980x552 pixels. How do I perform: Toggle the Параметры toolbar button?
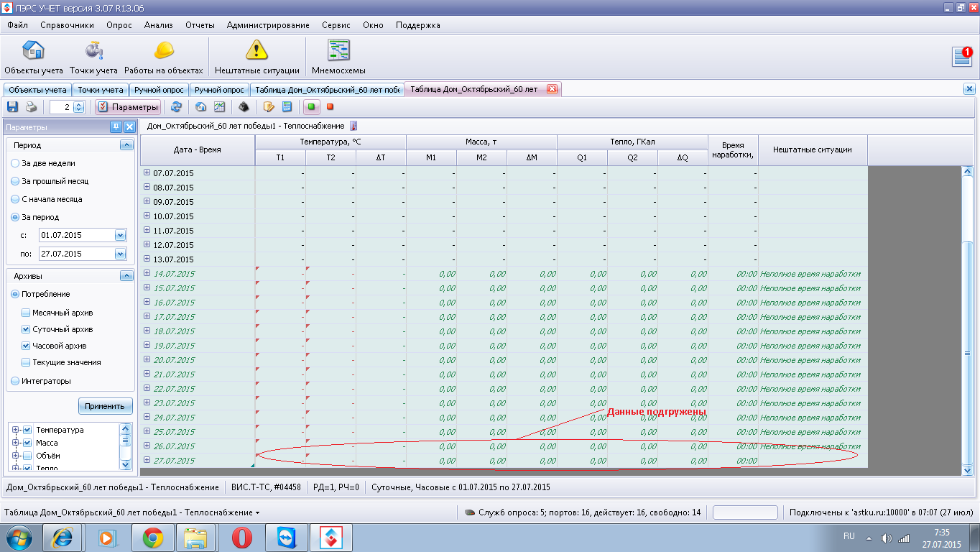(128, 107)
